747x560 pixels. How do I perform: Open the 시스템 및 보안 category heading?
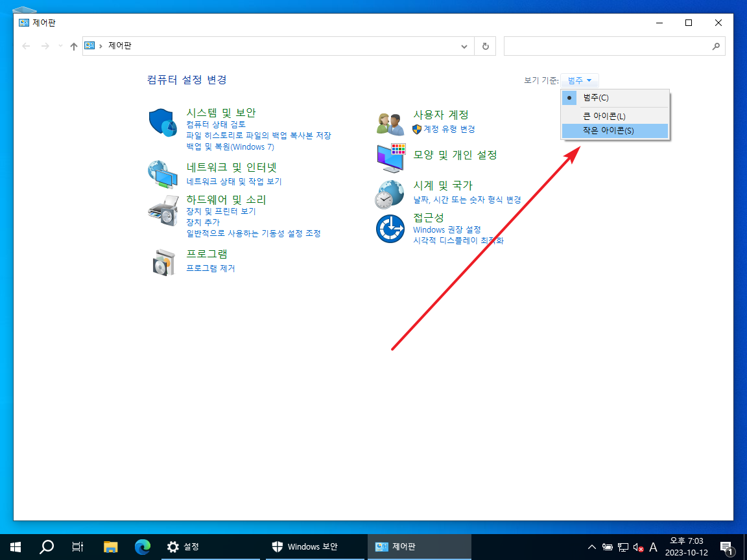coord(221,113)
